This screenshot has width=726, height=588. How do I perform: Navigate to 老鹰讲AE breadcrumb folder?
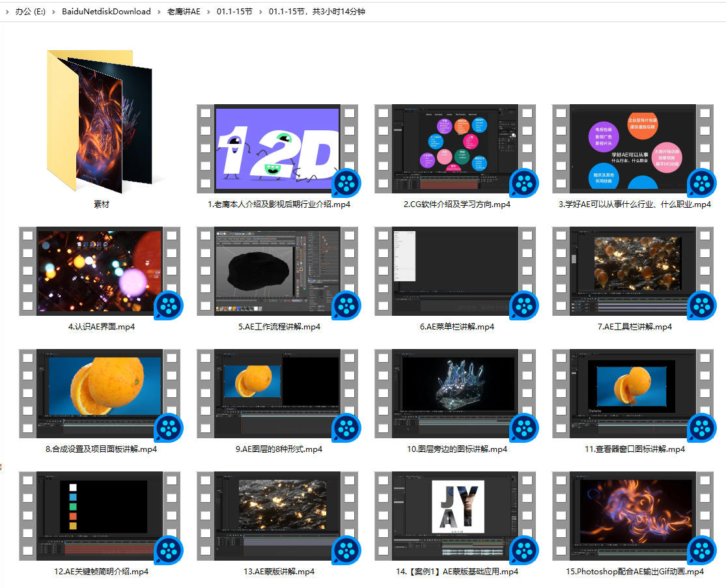coord(184,11)
